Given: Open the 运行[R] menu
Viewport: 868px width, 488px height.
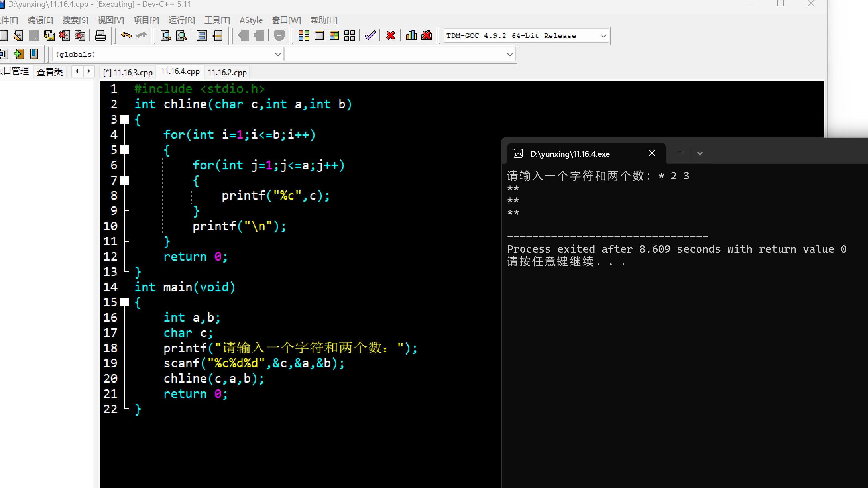Looking at the screenshot, I should (181, 20).
